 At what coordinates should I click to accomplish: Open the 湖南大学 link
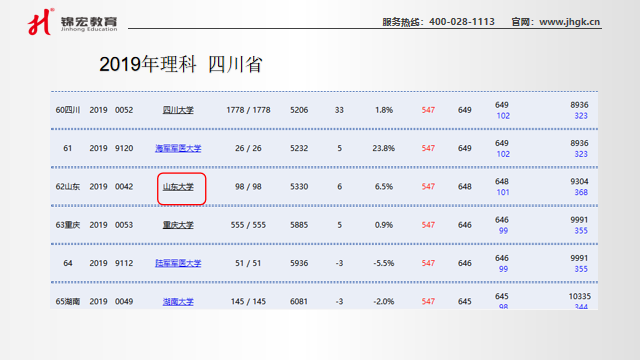point(178,302)
